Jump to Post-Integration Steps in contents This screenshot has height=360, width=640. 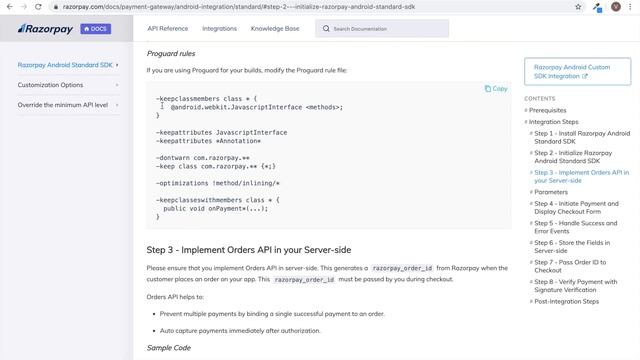tap(567, 301)
